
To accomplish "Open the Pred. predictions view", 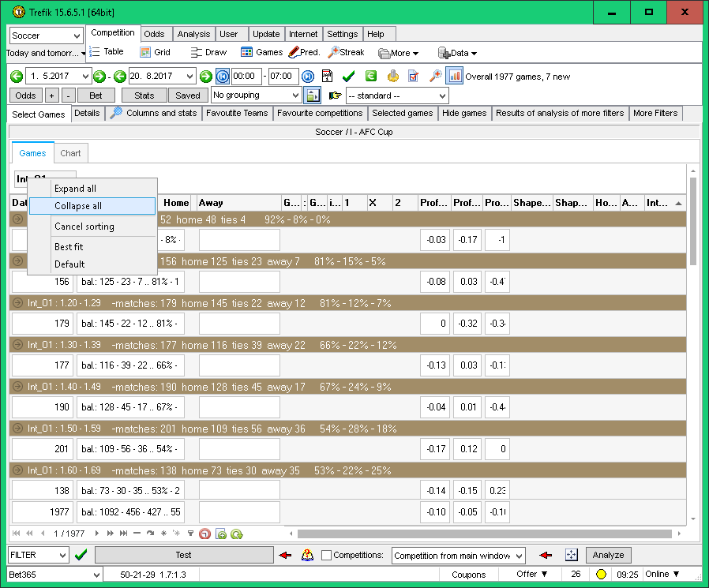I will pos(304,52).
